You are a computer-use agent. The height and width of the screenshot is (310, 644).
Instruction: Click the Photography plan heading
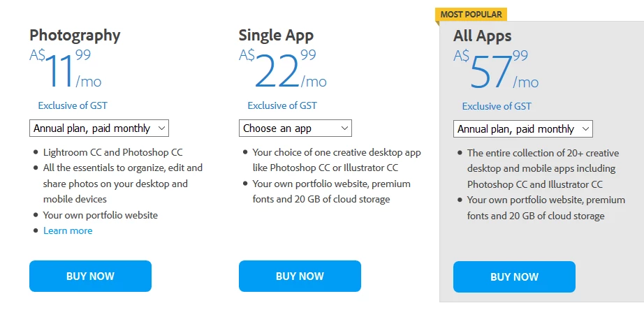[x=75, y=35]
